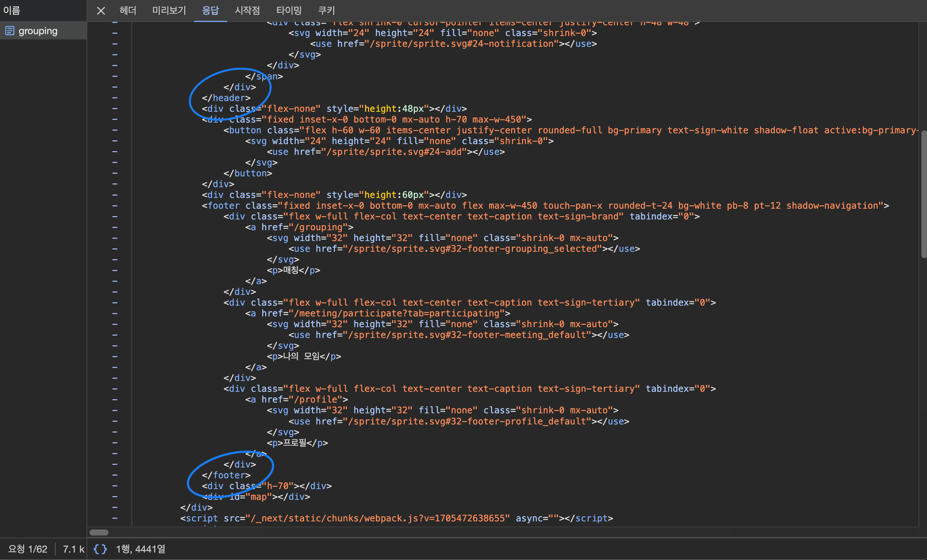This screenshot has height=560, width=927.
Task: Click the footer-profile_default use line
Action: point(459,421)
